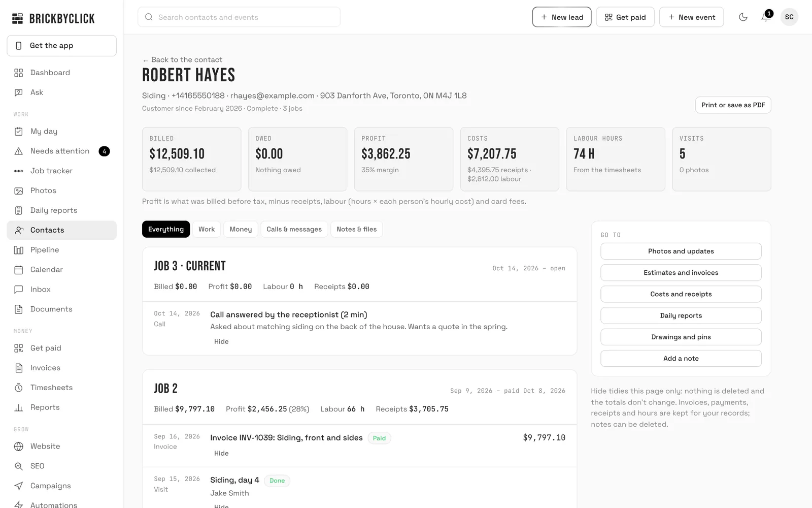
Task: Toggle dark mode moon icon
Action: 743,17
